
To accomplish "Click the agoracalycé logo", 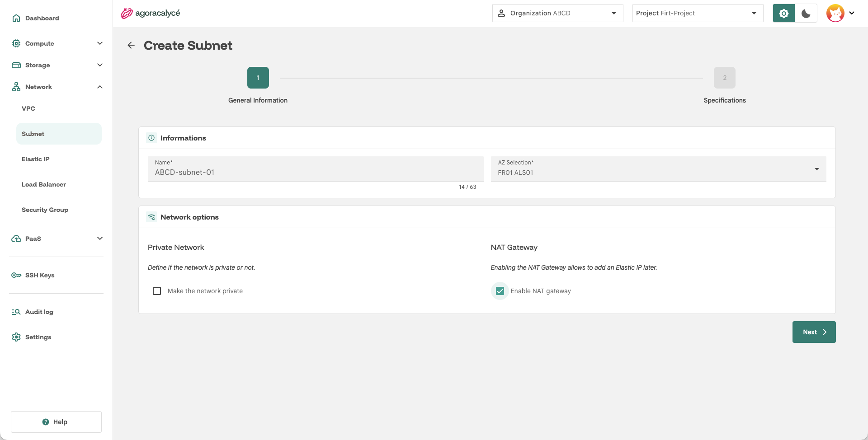I will click(150, 13).
